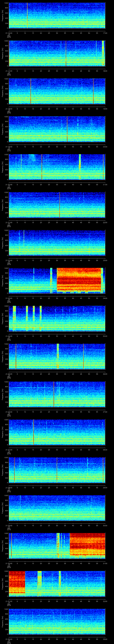
Task: Select the red line at 36s in 21:19:00 panel
Action: pos(67,129)
